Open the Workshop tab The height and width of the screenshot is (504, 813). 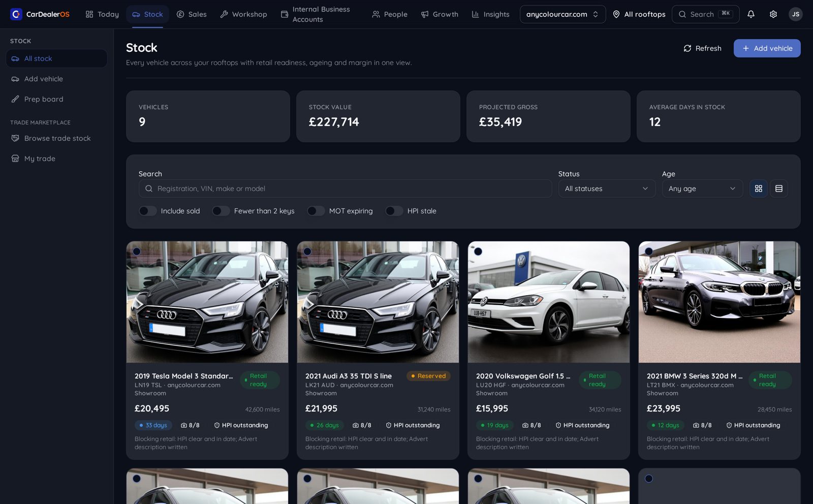coord(243,14)
